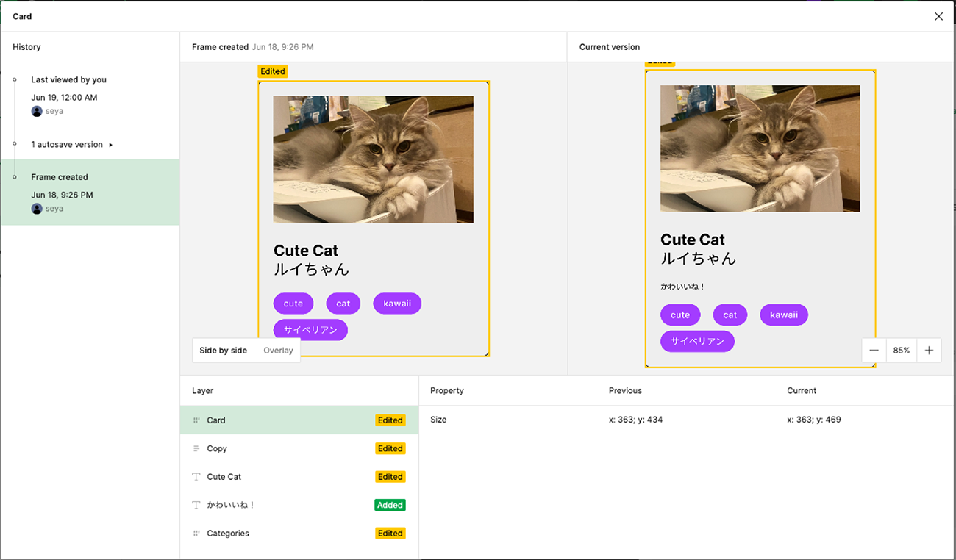Click the Edited badge on Cute Cat layer
956x560 pixels.
390,477
